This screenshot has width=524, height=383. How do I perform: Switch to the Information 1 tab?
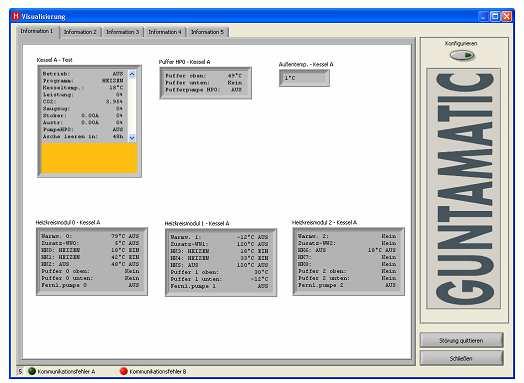click(37, 31)
